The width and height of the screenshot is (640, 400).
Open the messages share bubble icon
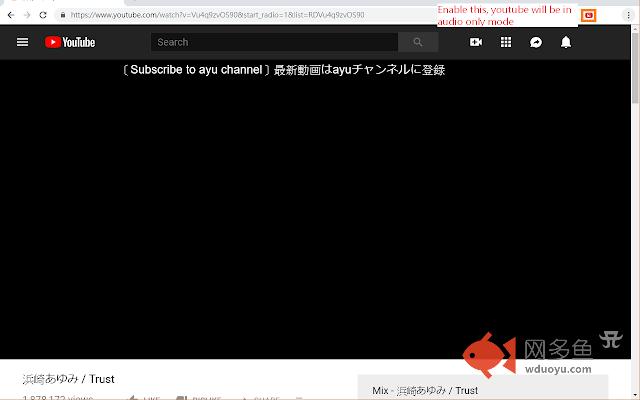[536, 42]
